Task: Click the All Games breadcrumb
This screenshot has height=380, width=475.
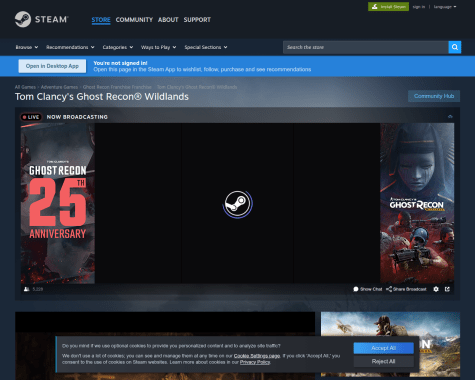Action: coord(25,87)
